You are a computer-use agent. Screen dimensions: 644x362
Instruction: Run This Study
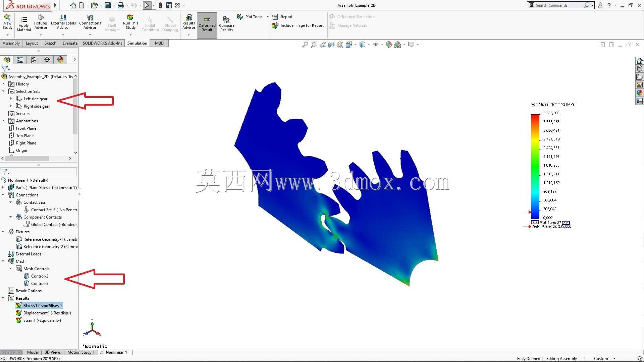[130, 22]
